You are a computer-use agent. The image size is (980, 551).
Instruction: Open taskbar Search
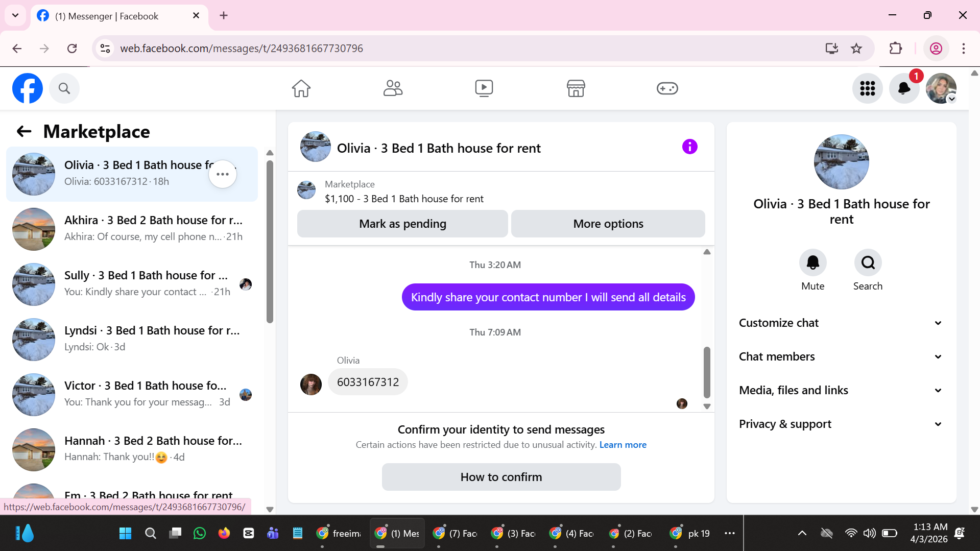pyautogui.click(x=150, y=533)
